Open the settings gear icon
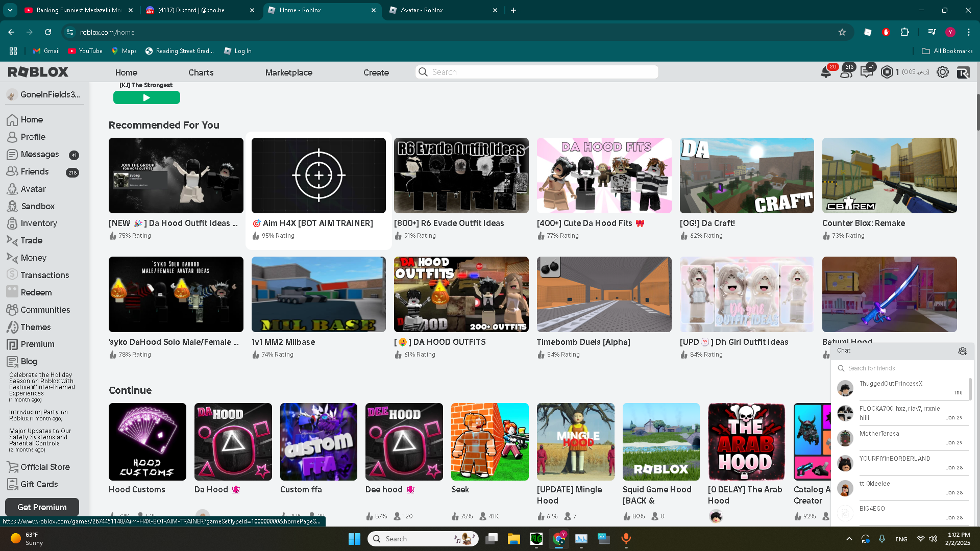Viewport: 980px width, 551px height. point(943,72)
